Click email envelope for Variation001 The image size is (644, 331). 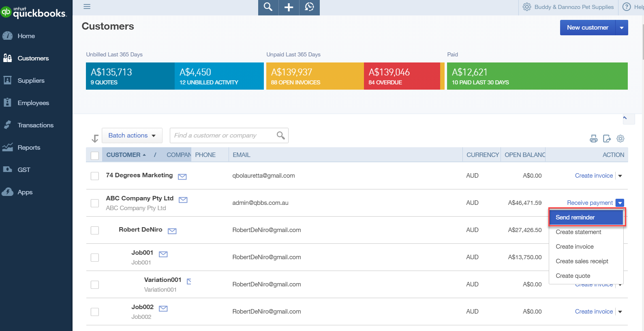pos(189,281)
